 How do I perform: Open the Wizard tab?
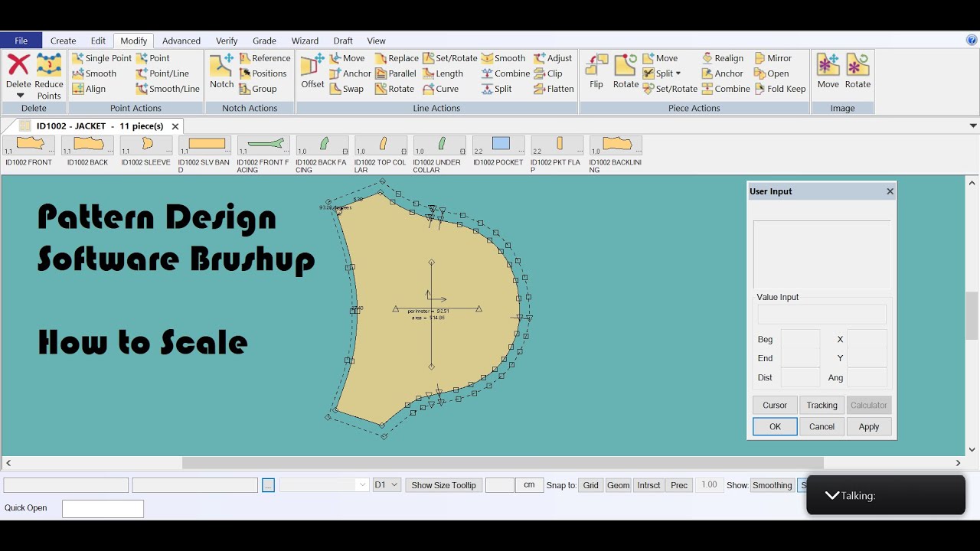coord(305,41)
